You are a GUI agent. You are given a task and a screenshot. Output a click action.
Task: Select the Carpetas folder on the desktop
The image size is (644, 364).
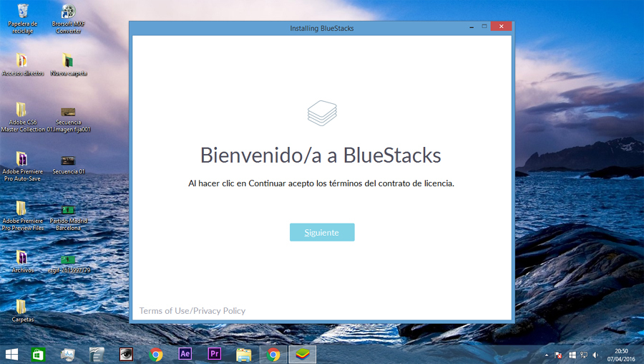(22, 307)
